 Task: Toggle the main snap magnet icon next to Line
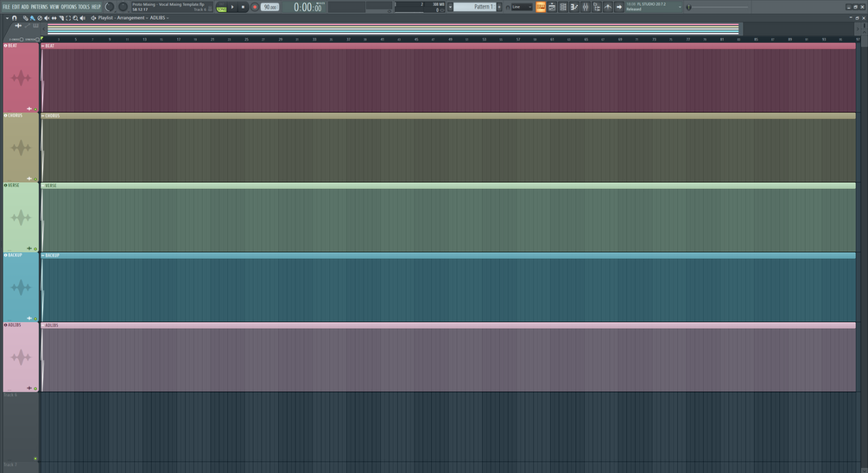[508, 7]
